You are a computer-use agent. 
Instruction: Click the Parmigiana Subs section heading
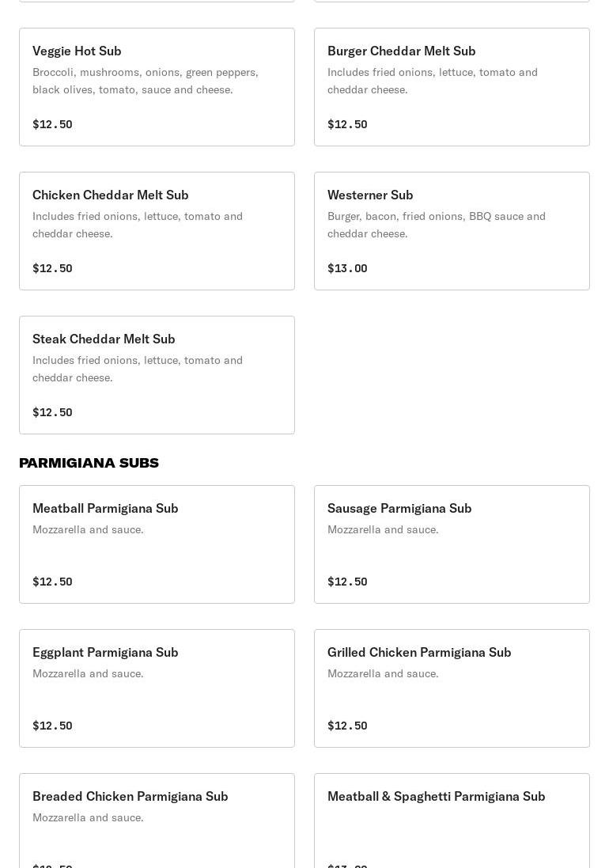(89, 463)
